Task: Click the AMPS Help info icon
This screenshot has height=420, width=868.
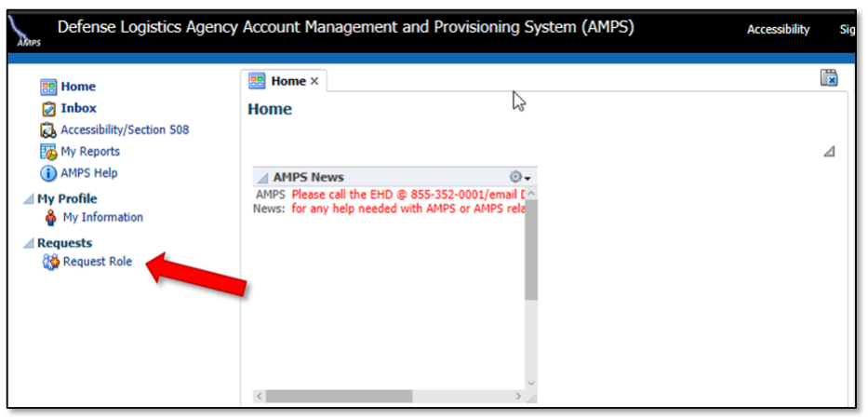Action: 48,173
